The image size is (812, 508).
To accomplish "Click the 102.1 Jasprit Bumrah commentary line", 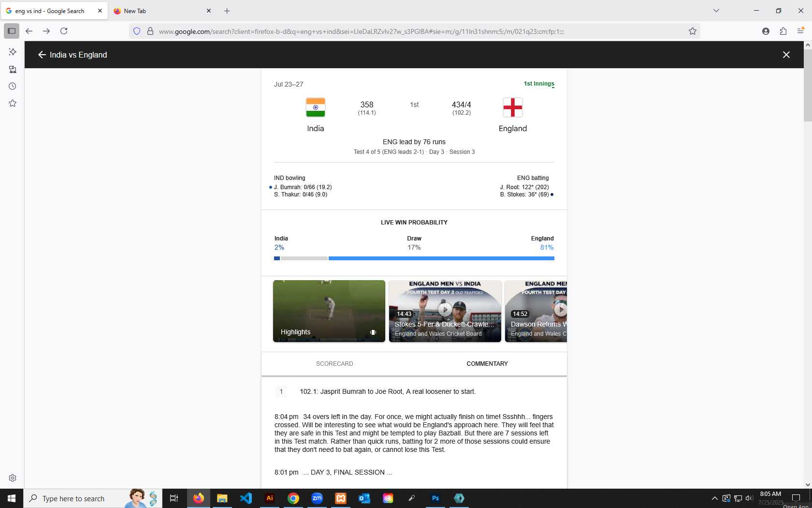I will 388,391.
